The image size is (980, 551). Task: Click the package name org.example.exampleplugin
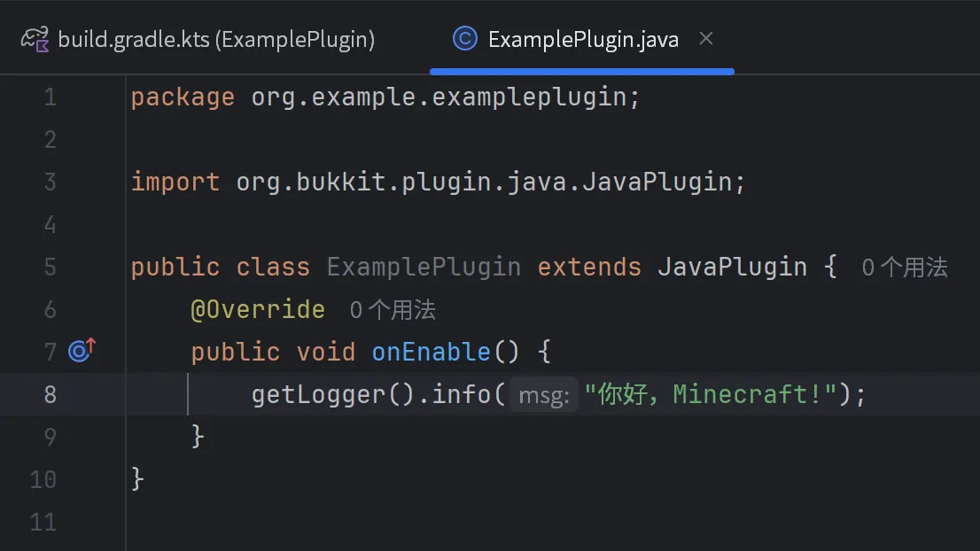439,97
